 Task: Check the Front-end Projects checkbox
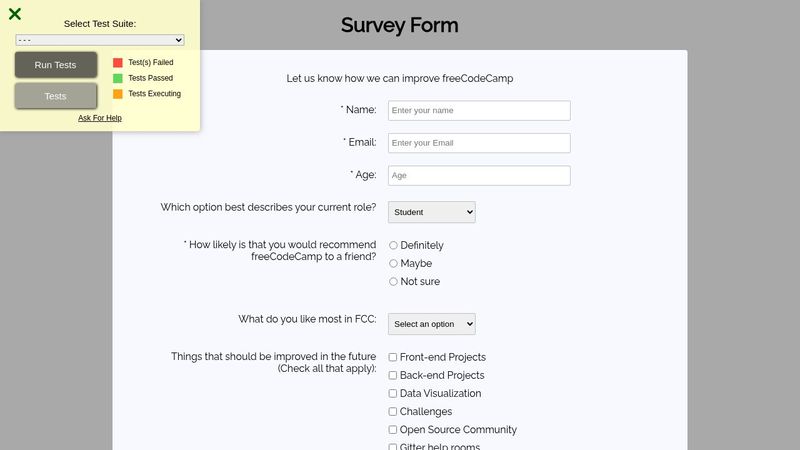393,357
